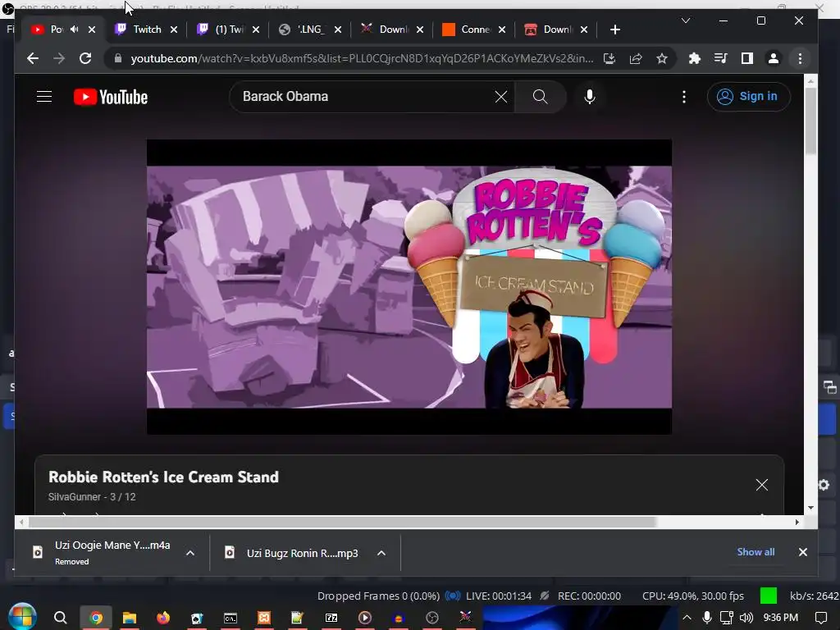840x630 pixels.
Task: Open taskbar search magnifier
Action: 60,618
